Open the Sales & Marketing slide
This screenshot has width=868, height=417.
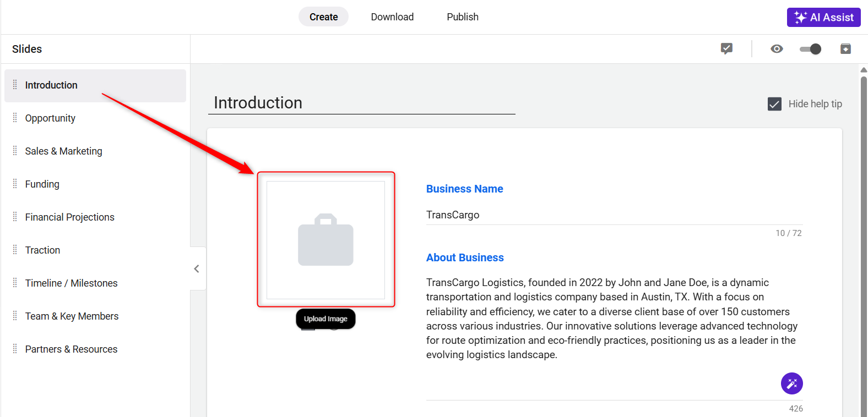(95, 151)
